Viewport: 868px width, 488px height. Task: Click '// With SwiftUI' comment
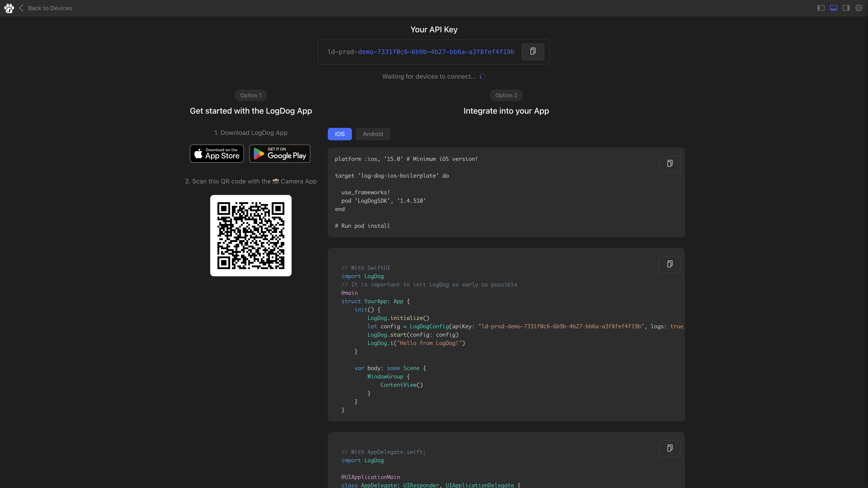tap(366, 268)
